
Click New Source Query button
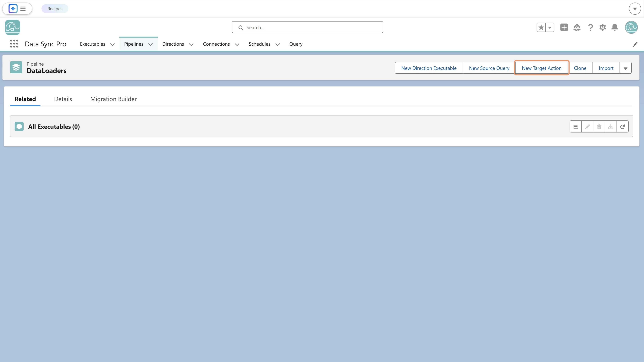(489, 68)
